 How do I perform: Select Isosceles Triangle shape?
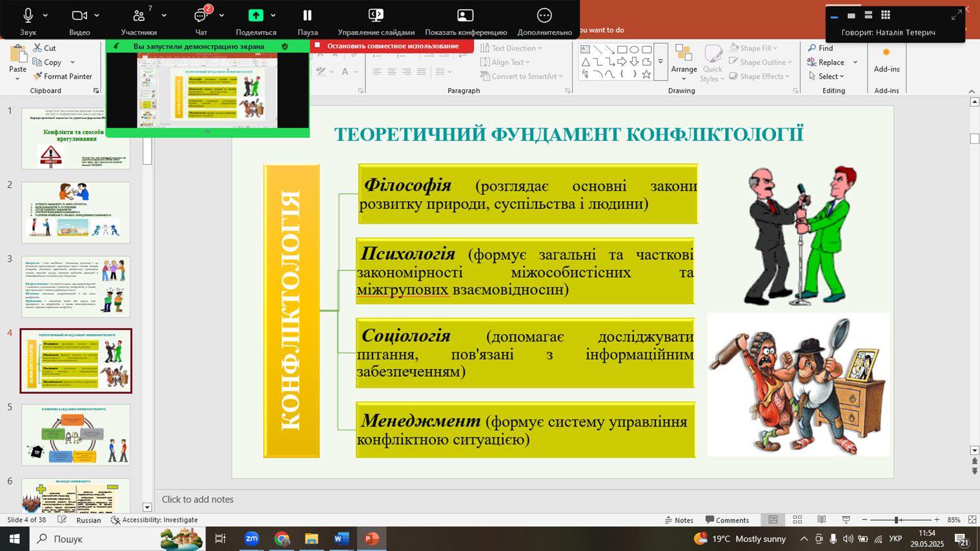point(585,62)
